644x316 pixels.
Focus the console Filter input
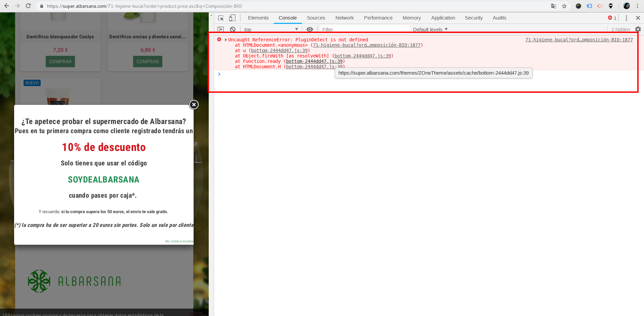tap(365, 29)
